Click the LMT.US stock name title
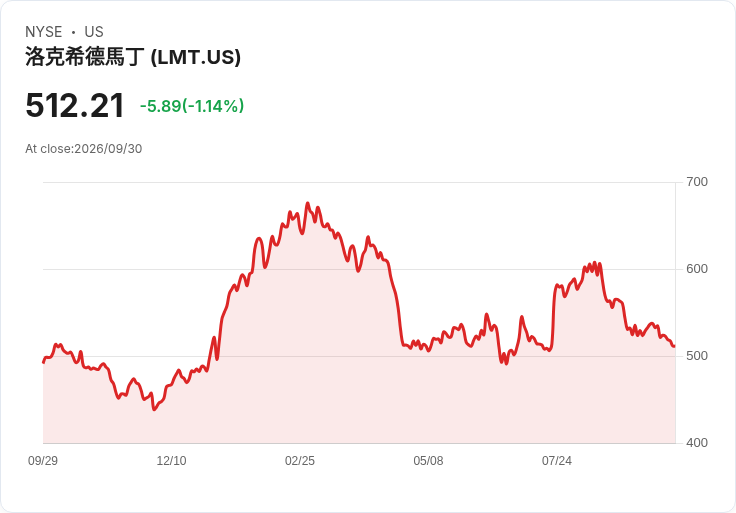Screen dimensions: 736x513 133,57
